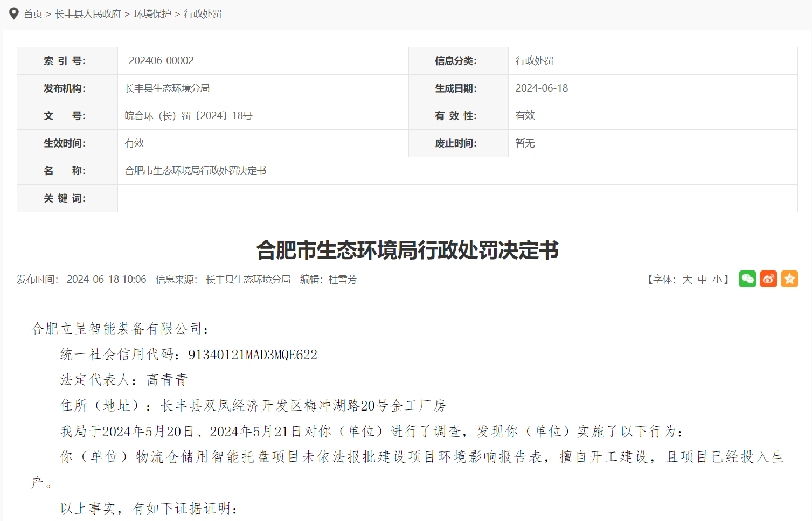Click publisher value 长丰县生态环境分局 in table
This screenshot has height=521, width=812.
pyautogui.click(x=167, y=88)
